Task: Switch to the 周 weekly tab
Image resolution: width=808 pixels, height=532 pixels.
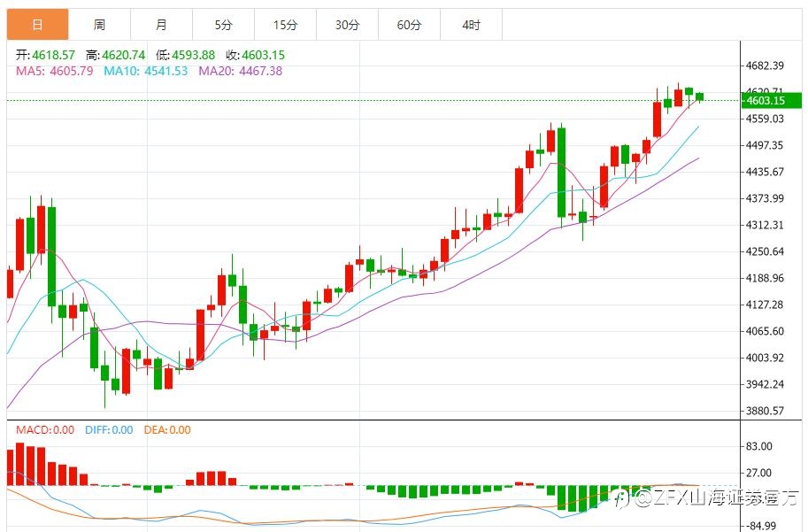Action: [x=99, y=24]
